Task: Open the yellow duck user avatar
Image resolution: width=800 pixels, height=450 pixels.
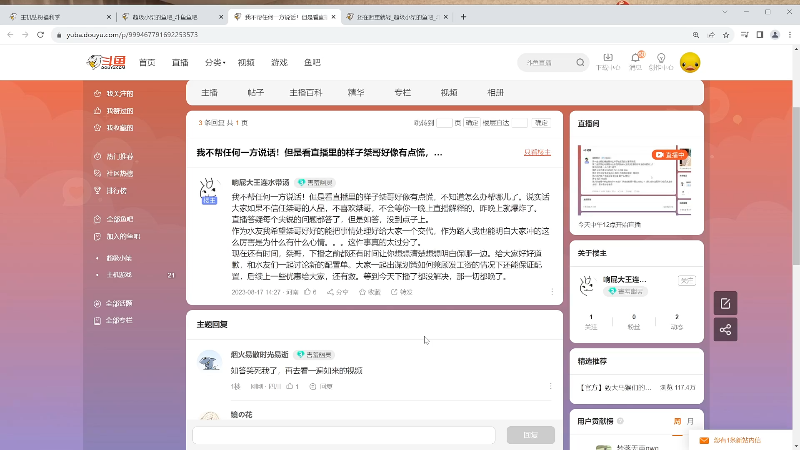Action: click(690, 62)
